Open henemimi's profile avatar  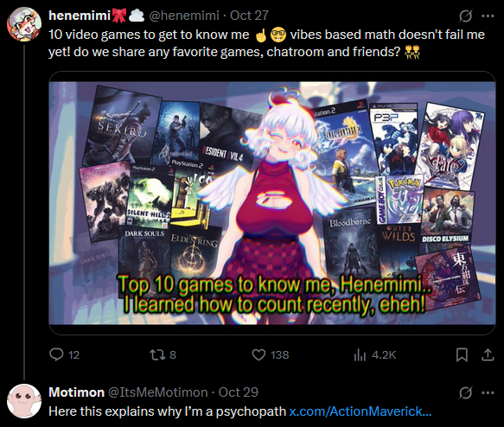(24, 24)
